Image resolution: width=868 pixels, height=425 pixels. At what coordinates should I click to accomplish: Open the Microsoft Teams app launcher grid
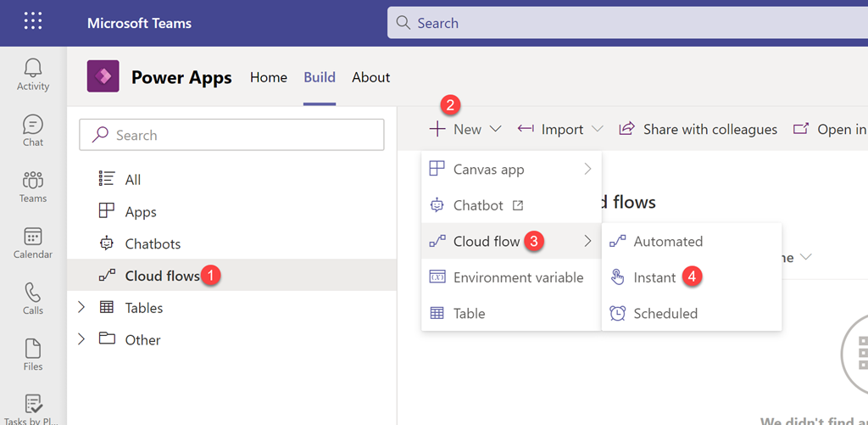click(33, 22)
